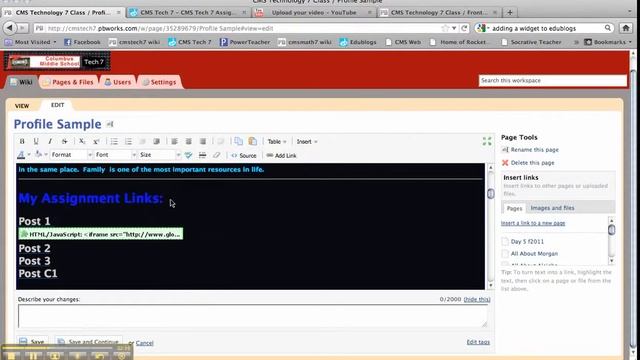Toggle underline formatting
Viewport: 640px width, 360px height.
coord(36,141)
